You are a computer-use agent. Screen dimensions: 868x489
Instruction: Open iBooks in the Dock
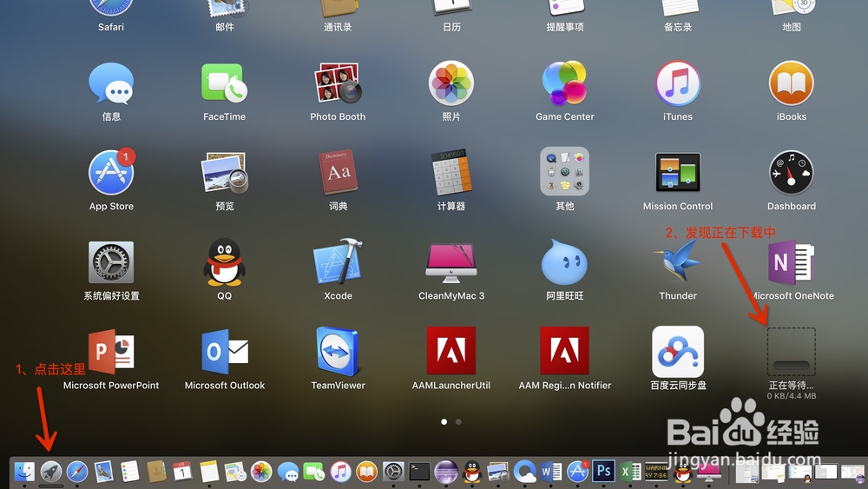[366, 472]
